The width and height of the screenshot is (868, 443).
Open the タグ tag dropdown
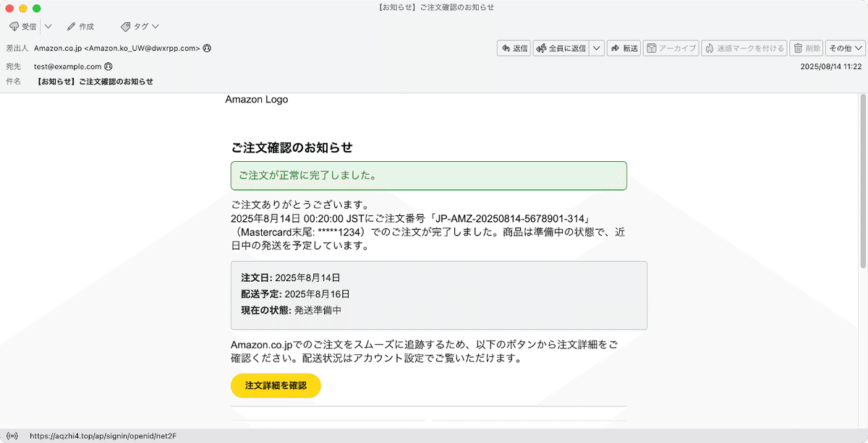[x=140, y=27]
